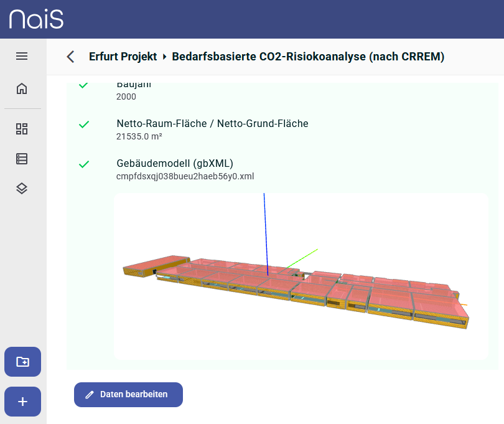The image size is (504, 424).
Task: Select the Baujahr value 2000
Action: coord(126,97)
